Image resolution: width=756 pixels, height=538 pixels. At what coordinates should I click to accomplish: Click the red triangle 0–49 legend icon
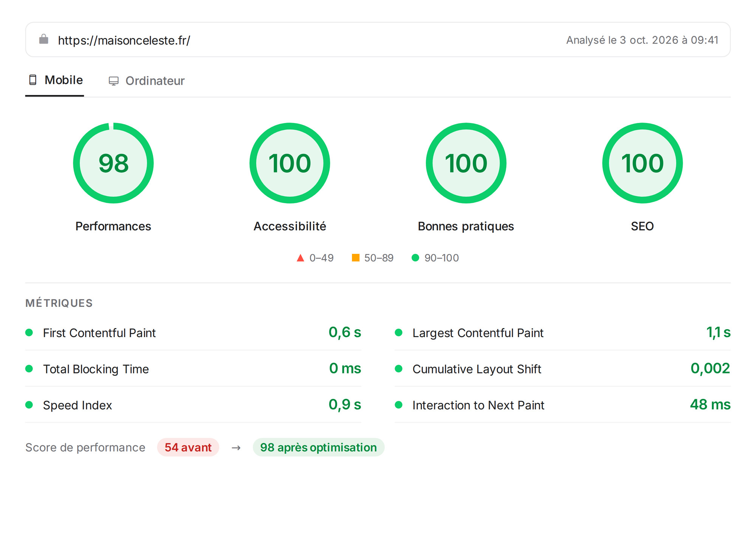pyautogui.click(x=301, y=258)
